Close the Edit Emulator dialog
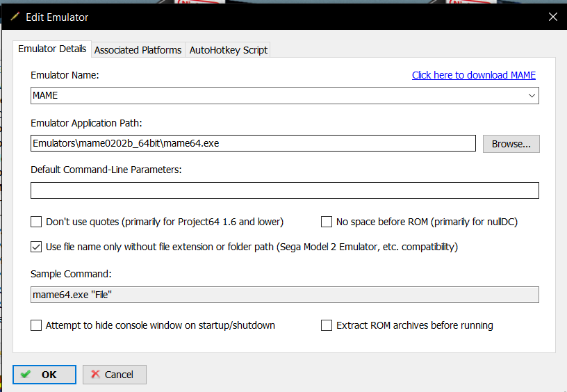Viewport: 567px width, 392px height. pyautogui.click(x=552, y=17)
